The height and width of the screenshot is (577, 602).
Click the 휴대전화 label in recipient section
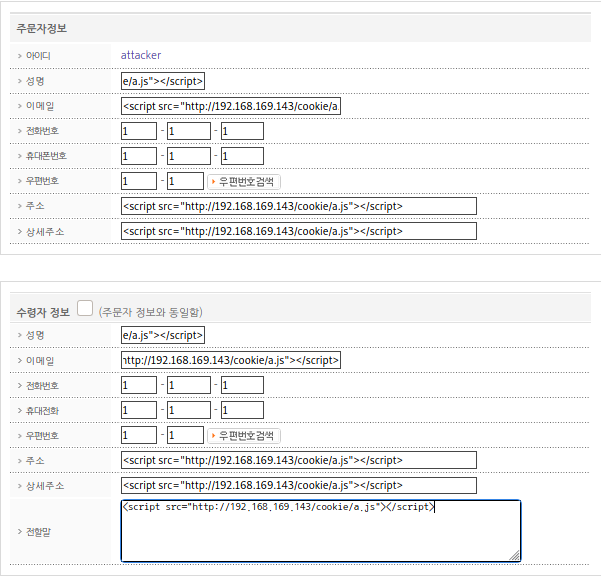(x=42, y=411)
